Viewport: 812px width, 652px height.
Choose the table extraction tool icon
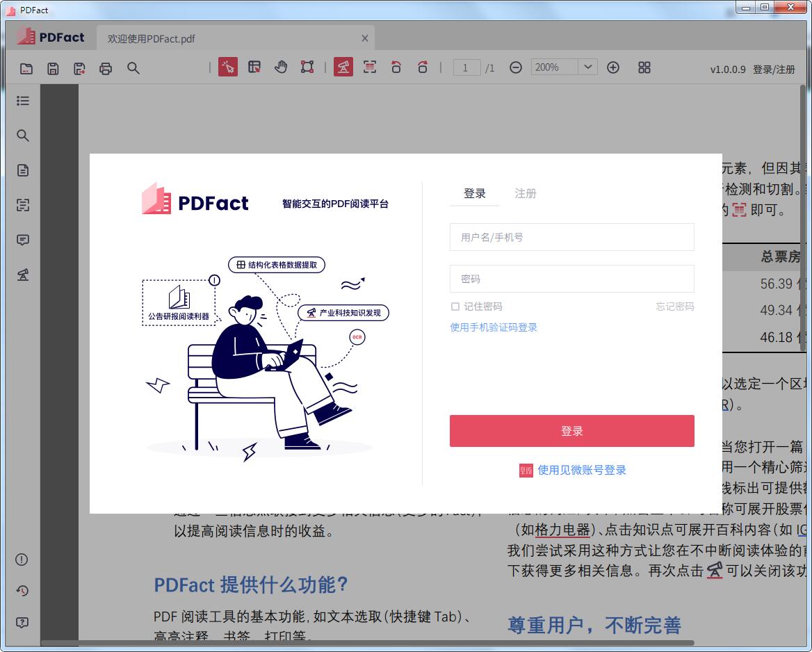tap(254, 67)
